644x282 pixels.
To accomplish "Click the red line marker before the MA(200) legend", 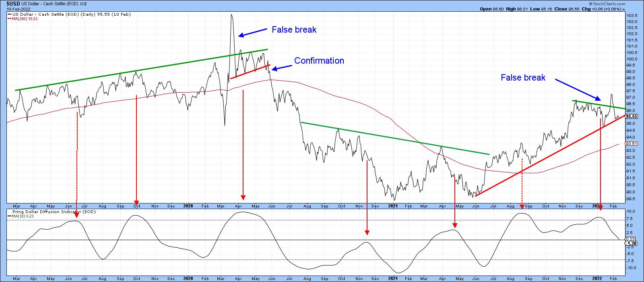I will (x=9, y=19).
